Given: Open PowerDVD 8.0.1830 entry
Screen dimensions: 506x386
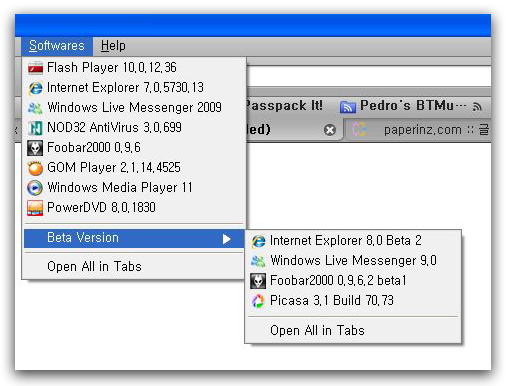Looking at the screenshot, I should (x=134, y=208).
